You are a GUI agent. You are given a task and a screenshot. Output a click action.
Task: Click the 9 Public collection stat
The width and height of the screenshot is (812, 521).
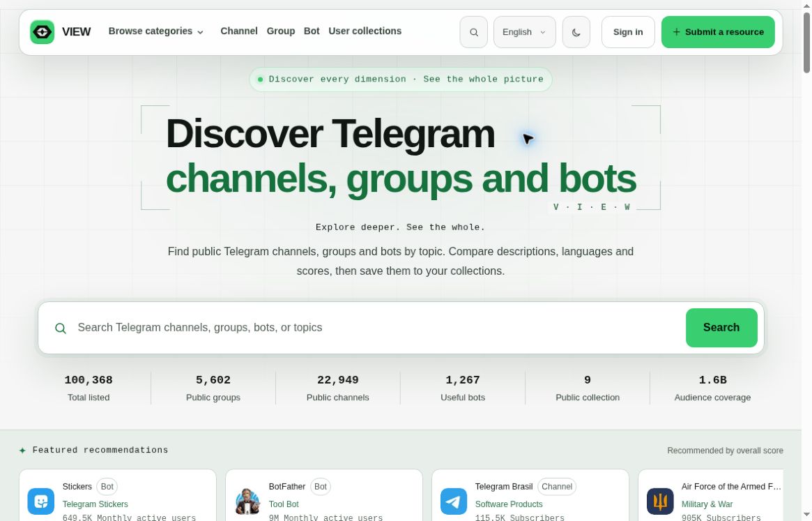pyautogui.click(x=588, y=388)
